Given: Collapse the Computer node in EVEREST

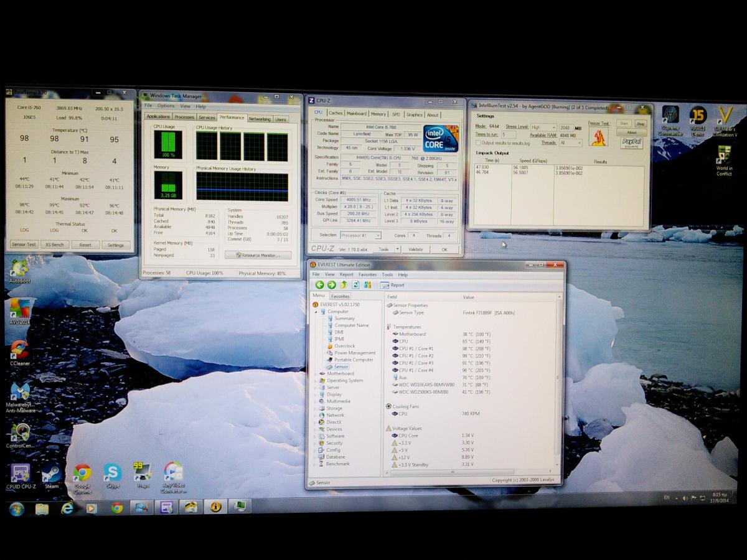Looking at the screenshot, I should 316,312.
